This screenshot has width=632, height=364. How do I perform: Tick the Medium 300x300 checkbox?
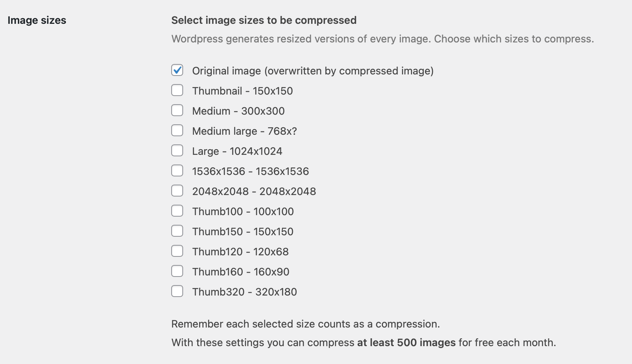(x=177, y=110)
